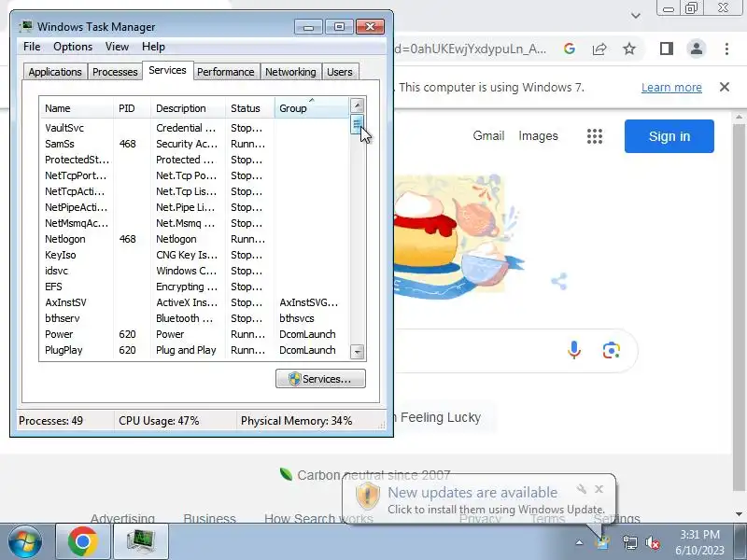Sort services by Name column

[x=77, y=108]
